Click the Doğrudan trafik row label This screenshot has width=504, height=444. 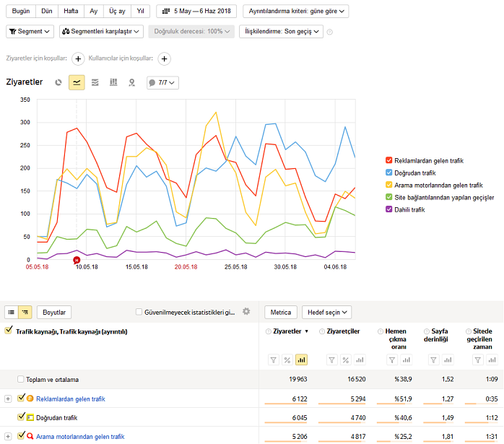click(57, 418)
